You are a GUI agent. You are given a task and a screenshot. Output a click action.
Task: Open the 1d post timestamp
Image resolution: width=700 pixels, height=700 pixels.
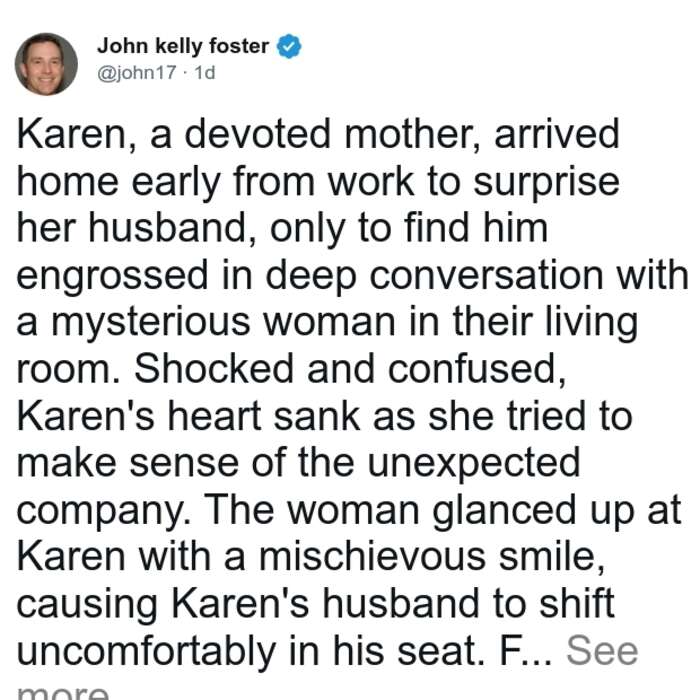204,72
